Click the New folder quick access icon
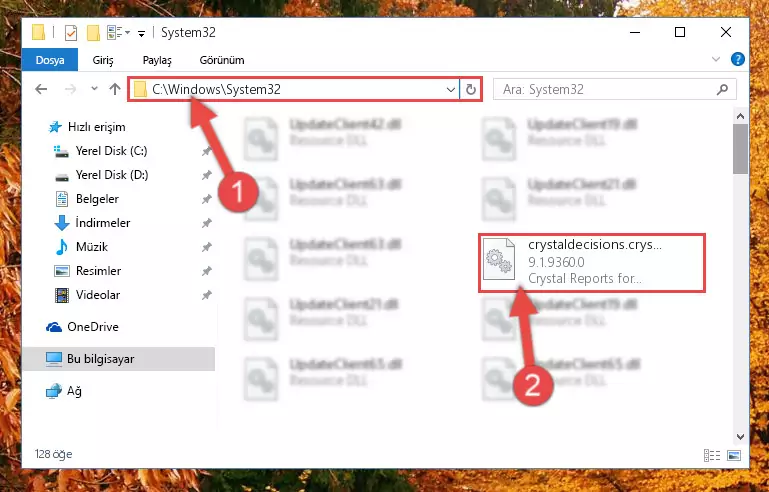The width and height of the screenshot is (769, 492). pyautogui.click(x=93, y=33)
